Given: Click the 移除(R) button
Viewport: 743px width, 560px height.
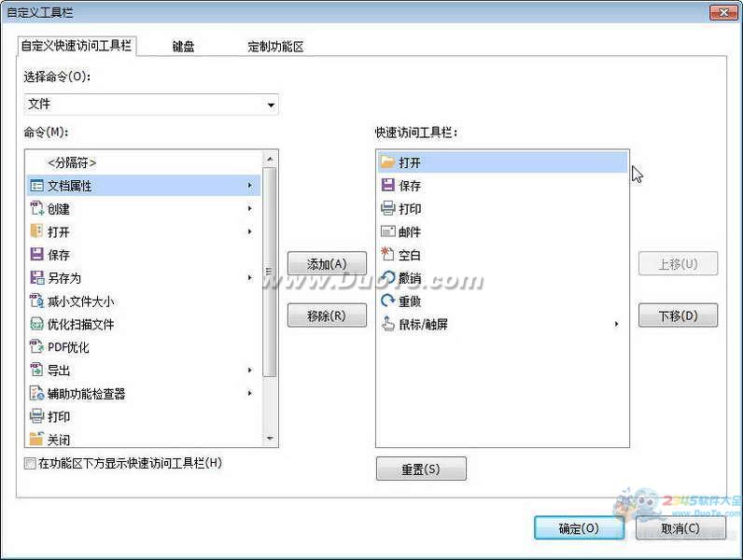Looking at the screenshot, I should 327,315.
